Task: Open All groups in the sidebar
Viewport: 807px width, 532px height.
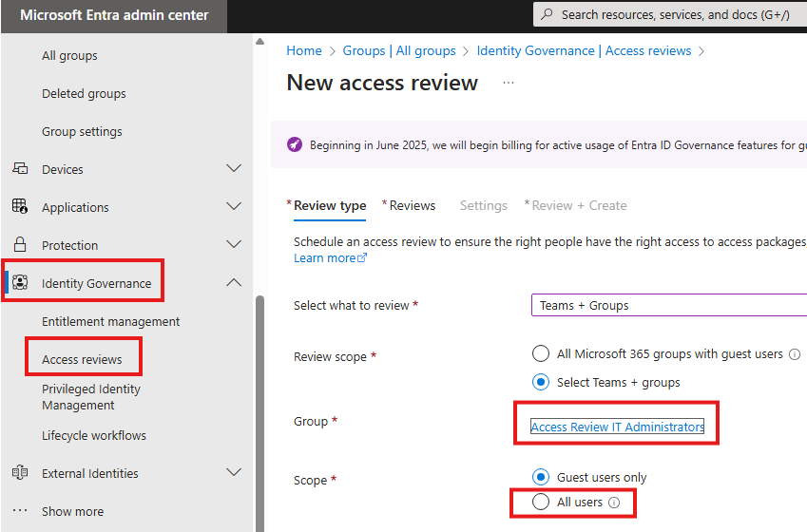Action: 69,55
